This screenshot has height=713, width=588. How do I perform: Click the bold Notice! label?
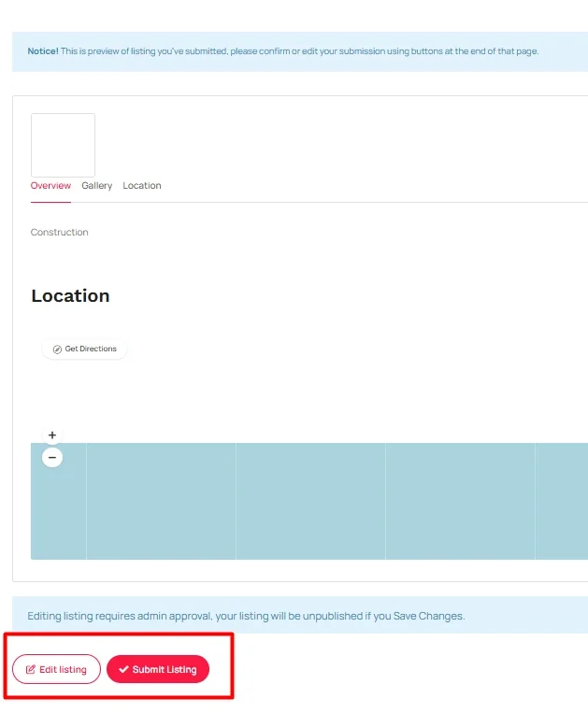pos(43,51)
